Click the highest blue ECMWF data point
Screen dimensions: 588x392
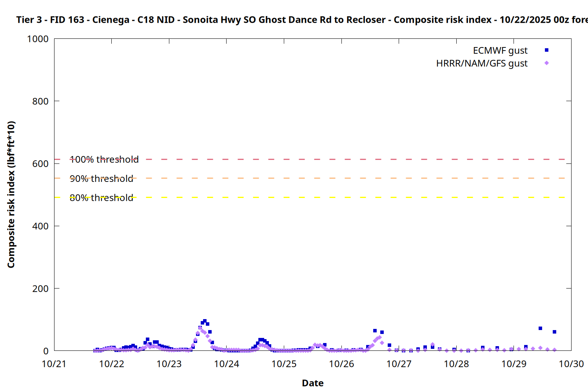(x=205, y=321)
